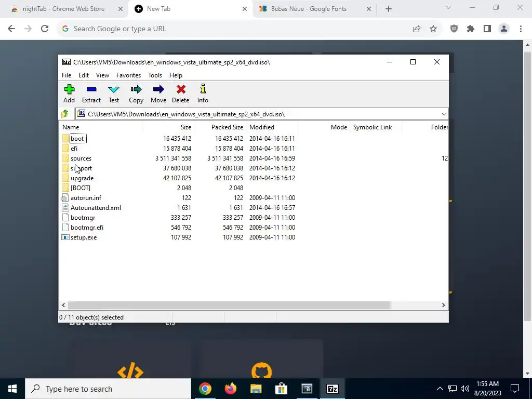Click right arrow of horizontal scrollbar

pyautogui.click(x=444, y=305)
